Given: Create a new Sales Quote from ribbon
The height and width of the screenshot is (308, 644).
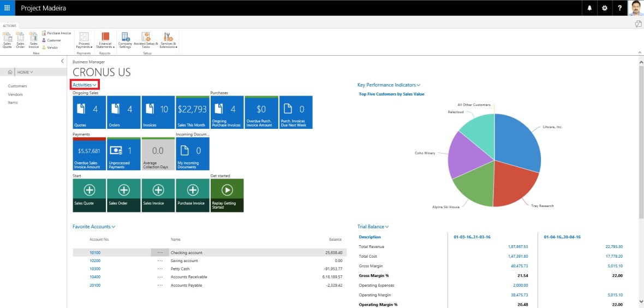Looking at the screenshot, I should point(7,40).
